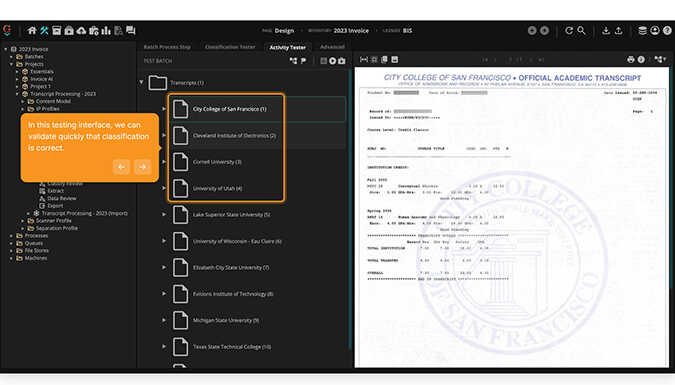This screenshot has height=385, width=675.
Task: Click the test batch square stop icon
Action: click(323, 61)
